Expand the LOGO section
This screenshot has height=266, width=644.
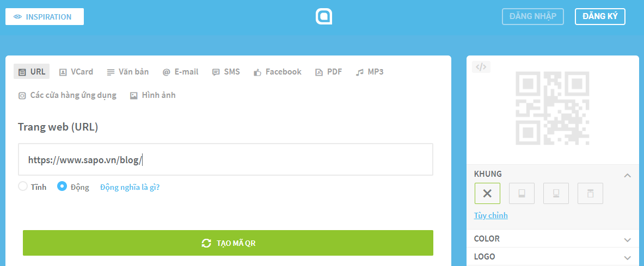tap(627, 258)
